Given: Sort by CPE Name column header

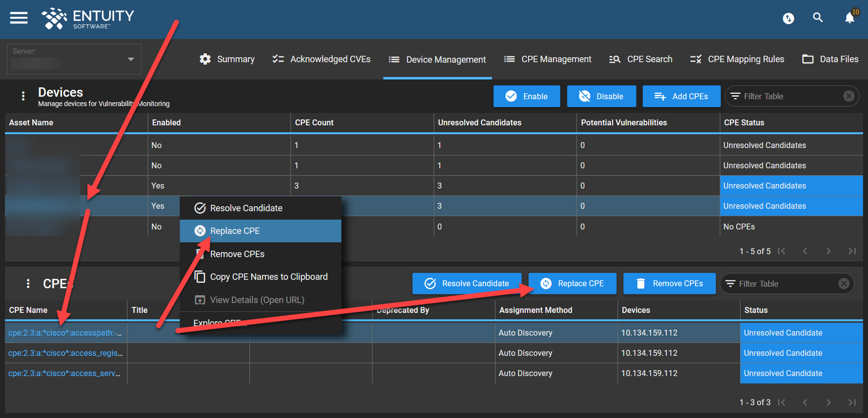Looking at the screenshot, I should click(66, 310).
